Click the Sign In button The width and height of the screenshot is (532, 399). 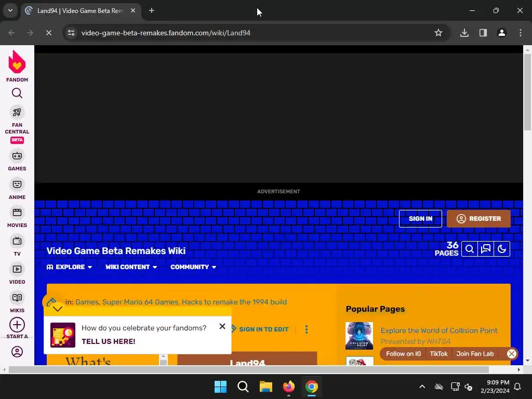[x=420, y=219]
